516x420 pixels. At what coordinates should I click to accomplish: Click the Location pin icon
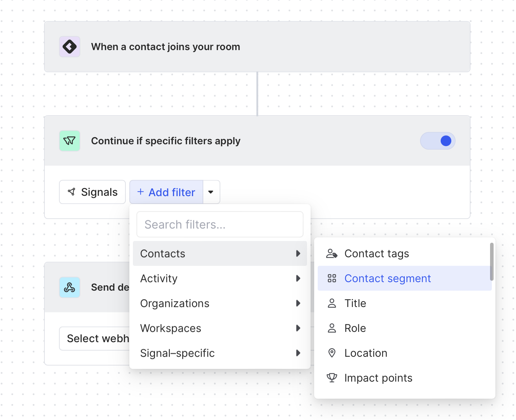click(332, 353)
